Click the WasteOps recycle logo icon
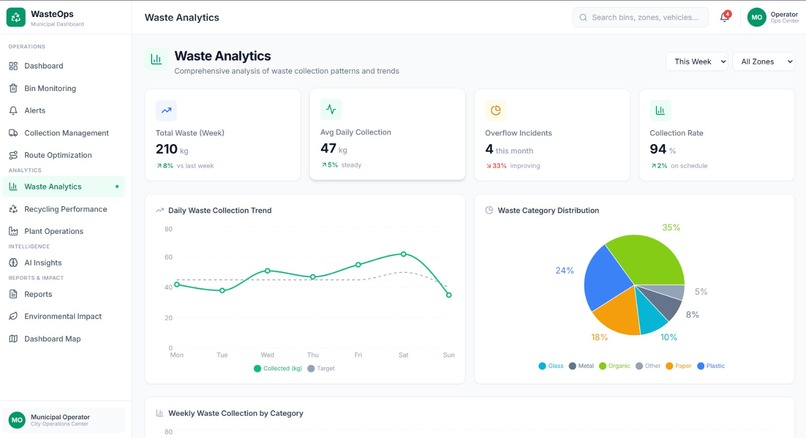The image size is (806, 438). tap(16, 17)
